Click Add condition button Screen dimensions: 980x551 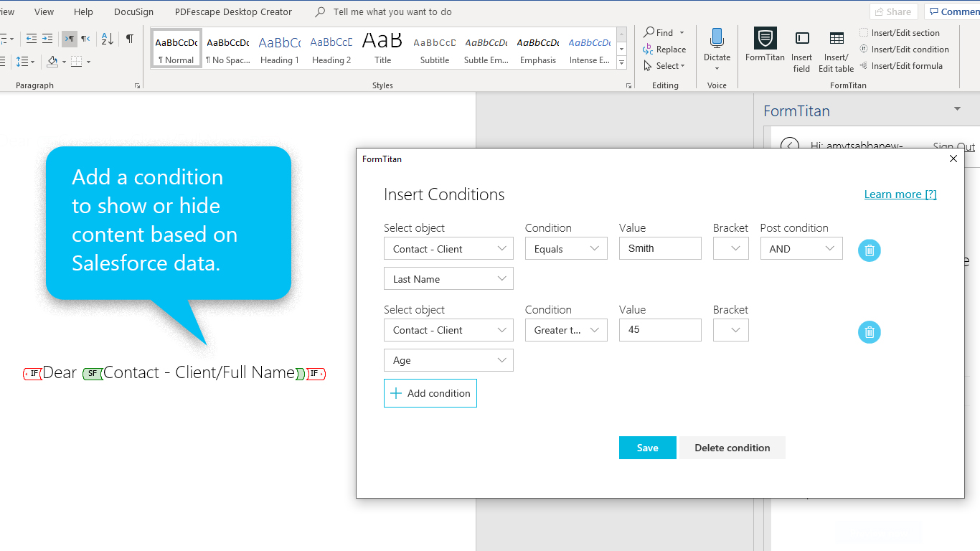point(430,393)
